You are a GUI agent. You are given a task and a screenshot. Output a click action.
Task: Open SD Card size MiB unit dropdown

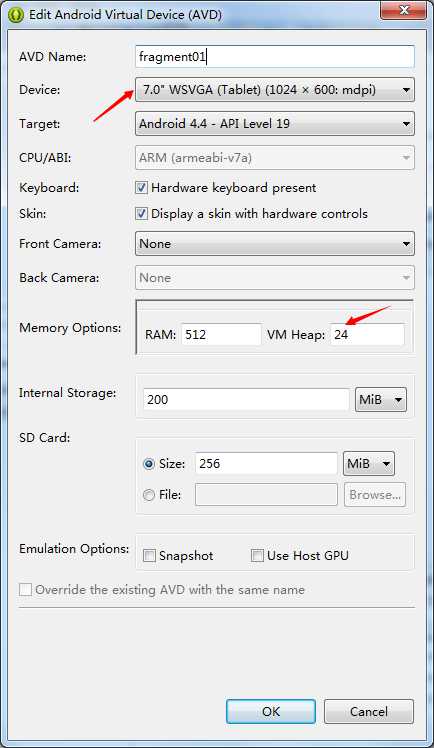tap(369, 464)
